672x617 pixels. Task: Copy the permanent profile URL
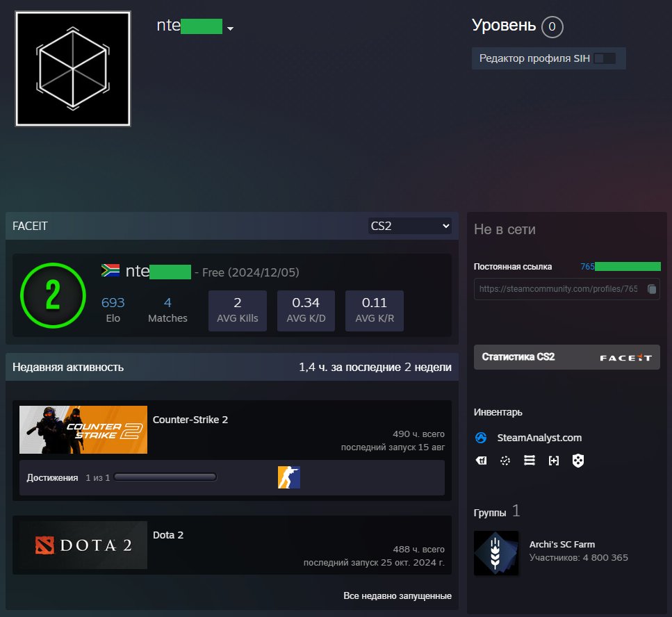coord(651,289)
